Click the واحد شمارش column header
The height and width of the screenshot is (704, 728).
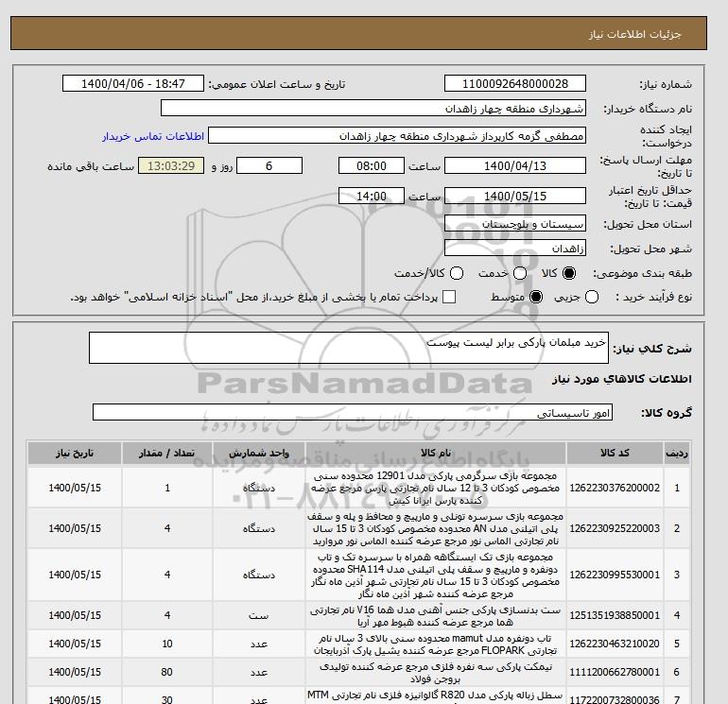pos(259,454)
